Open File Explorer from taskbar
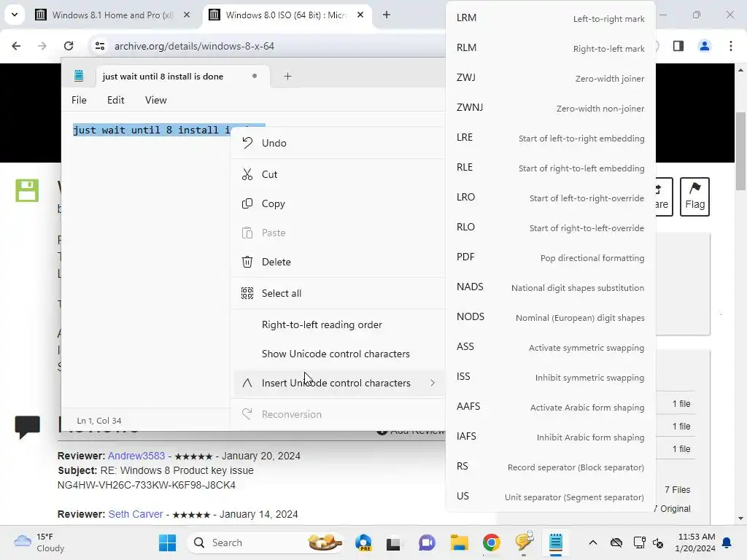 tap(460, 542)
